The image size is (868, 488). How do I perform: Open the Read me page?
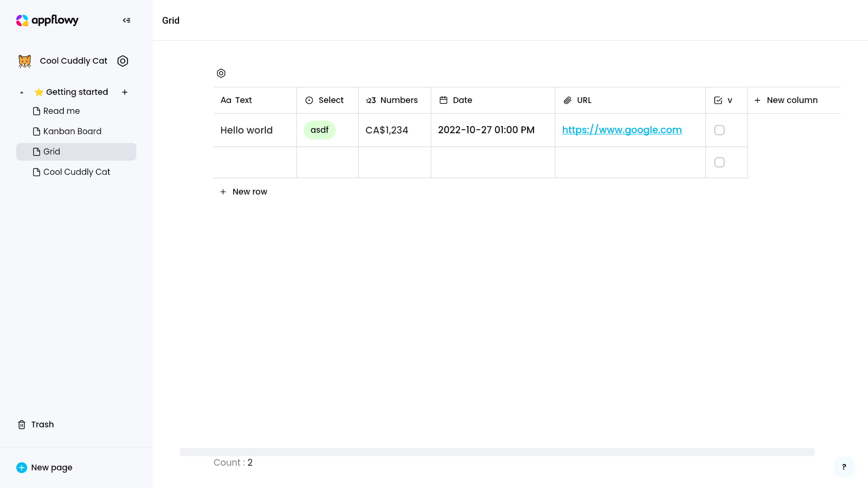click(x=61, y=111)
